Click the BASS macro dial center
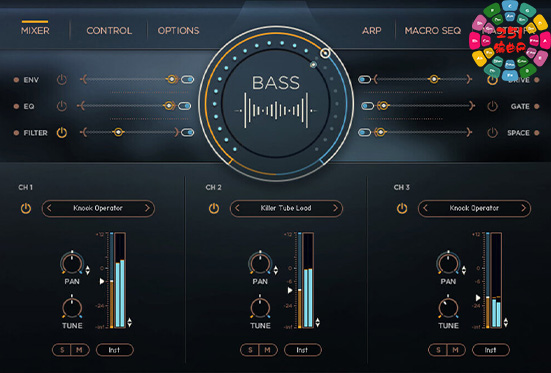 click(276, 103)
